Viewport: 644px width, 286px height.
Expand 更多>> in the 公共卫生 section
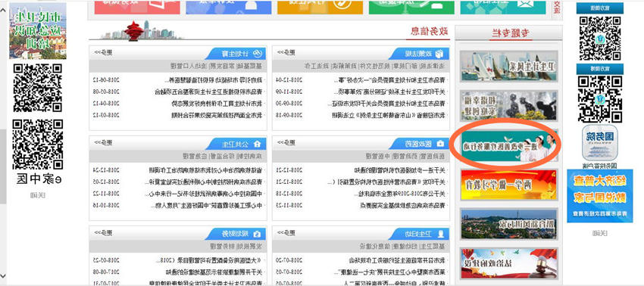click(x=104, y=142)
